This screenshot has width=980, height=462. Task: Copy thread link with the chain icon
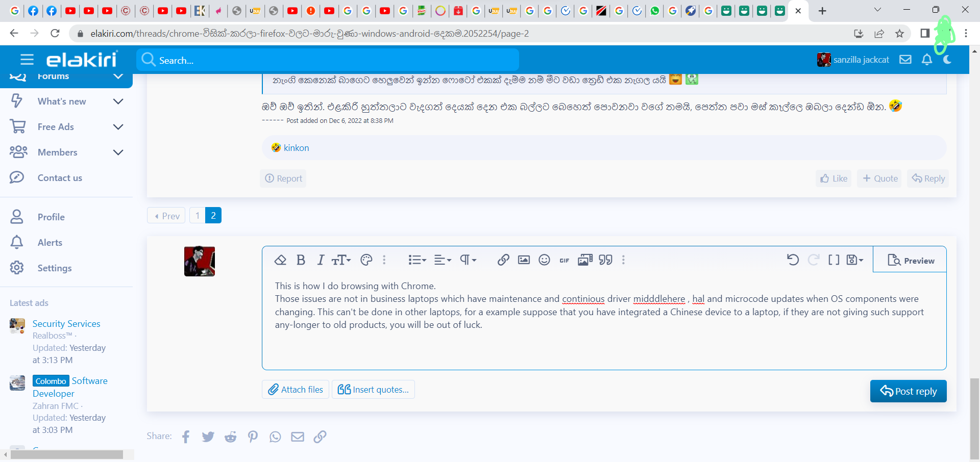[x=320, y=437]
